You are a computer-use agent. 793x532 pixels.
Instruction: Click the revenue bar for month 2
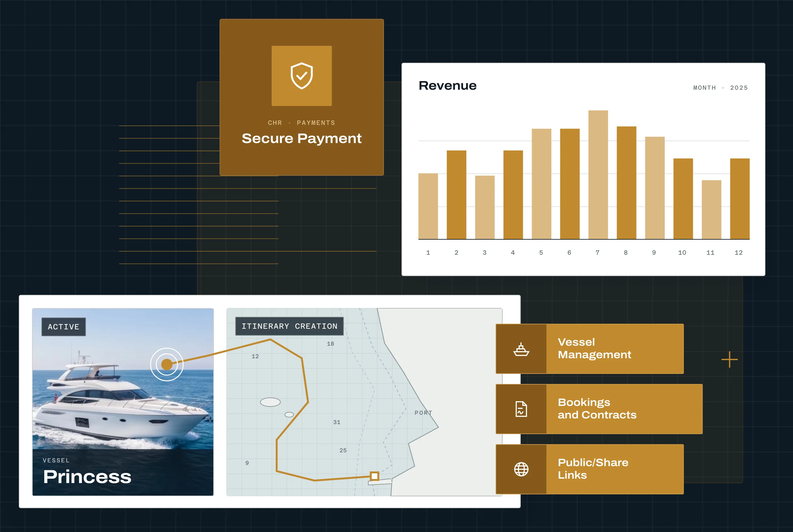tap(456, 195)
